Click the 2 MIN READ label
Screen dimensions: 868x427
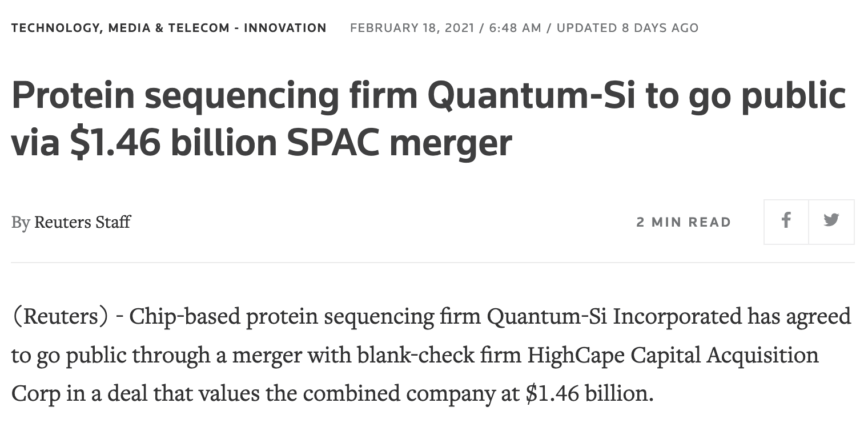684,222
